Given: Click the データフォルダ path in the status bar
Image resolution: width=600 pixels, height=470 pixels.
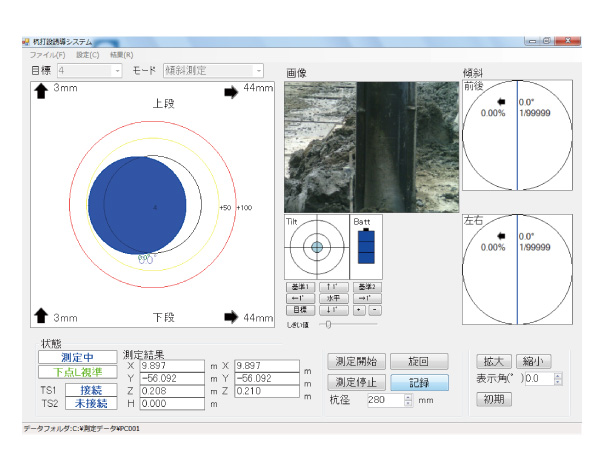Looking at the screenshot, I should [x=82, y=429].
